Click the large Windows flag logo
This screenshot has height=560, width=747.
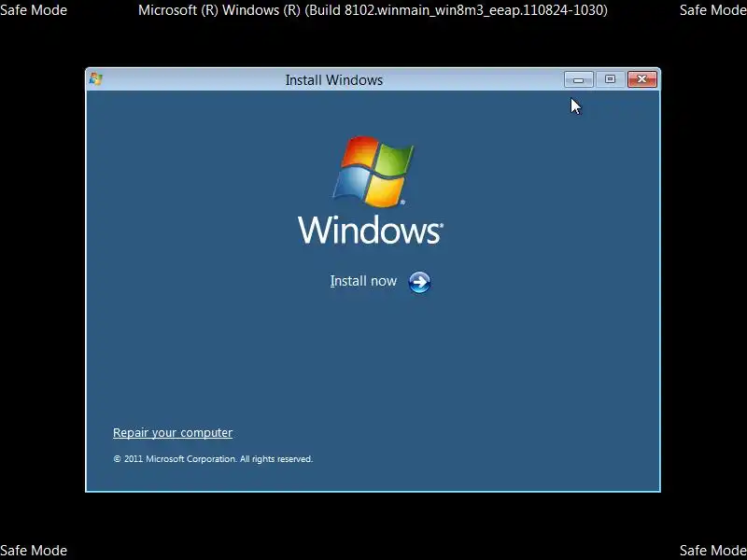pos(373,172)
